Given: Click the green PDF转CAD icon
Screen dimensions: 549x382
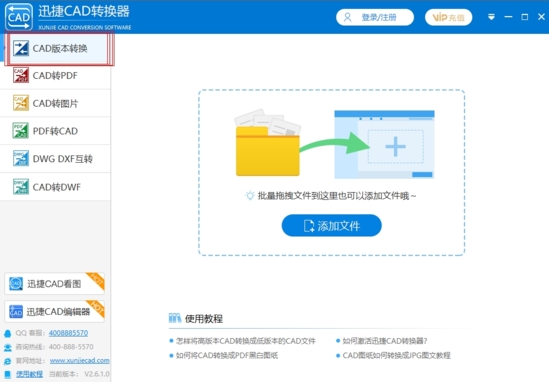Looking at the screenshot, I should point(21,131).
